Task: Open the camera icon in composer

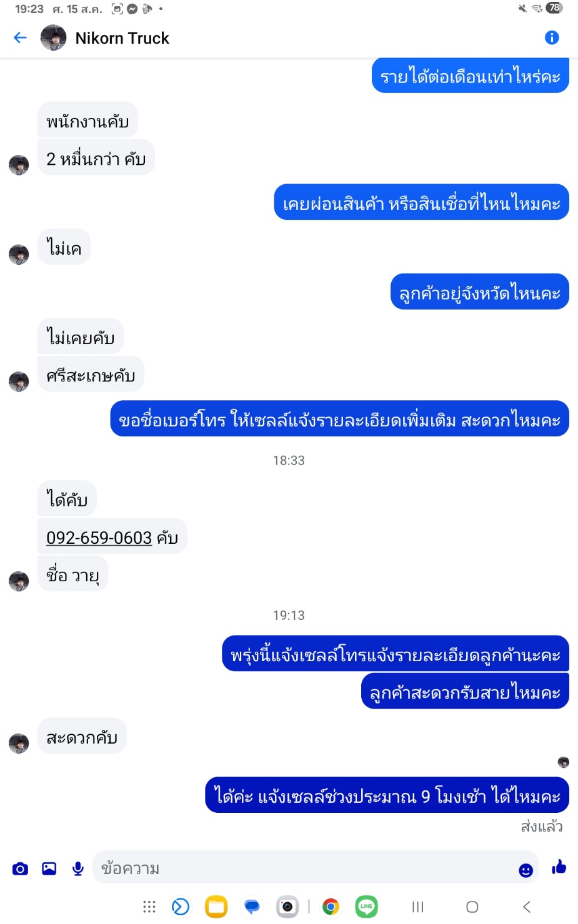Action: (x=20, y=868)
